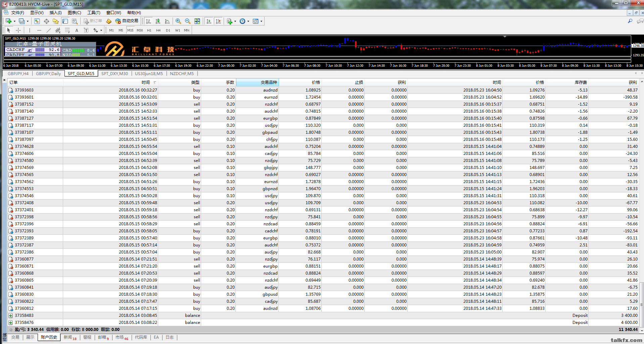Toggle chart shift icon
Screen dimensions: 644x344
pyautogui.click(x=218, y=21)
